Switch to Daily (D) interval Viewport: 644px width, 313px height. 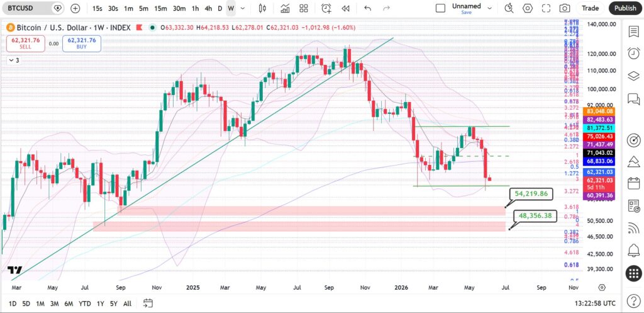click(219, 8)
